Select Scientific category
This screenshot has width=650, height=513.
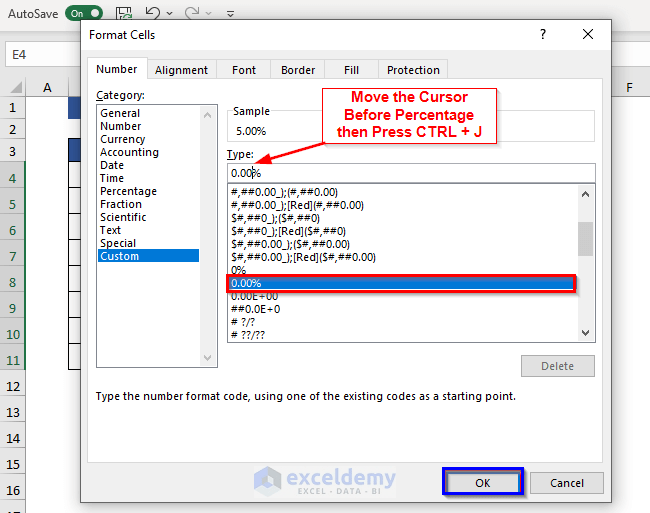148,217
